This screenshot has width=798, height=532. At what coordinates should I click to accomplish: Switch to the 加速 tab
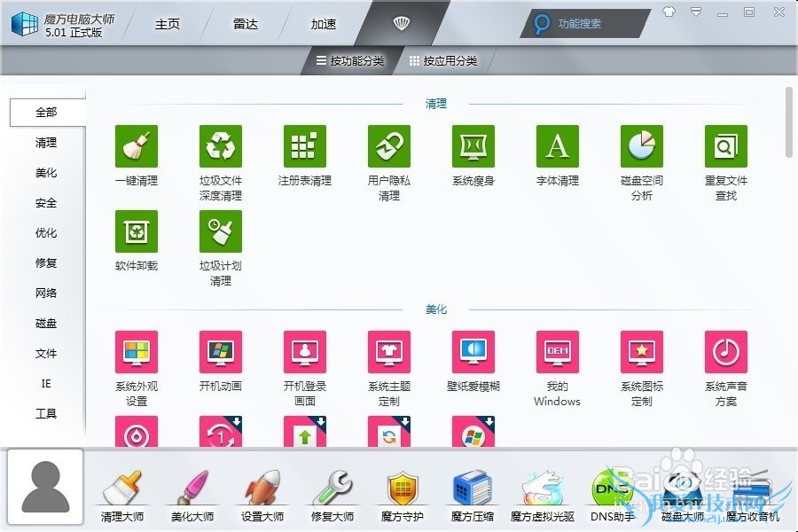click(x=324, y=24)
